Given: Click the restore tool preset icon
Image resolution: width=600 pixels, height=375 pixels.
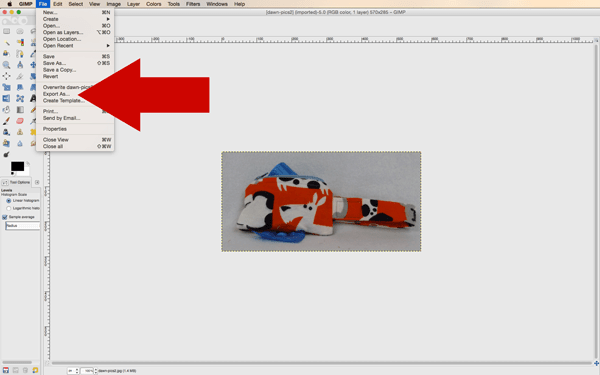Looking at the screenshot, I should [x=16, y=370].
